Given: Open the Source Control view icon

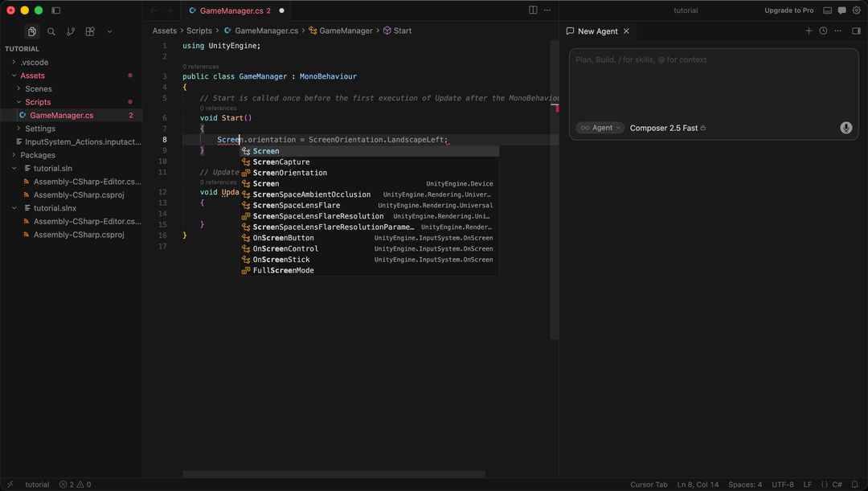Looking at the screenshot, I should pos(70,31).
